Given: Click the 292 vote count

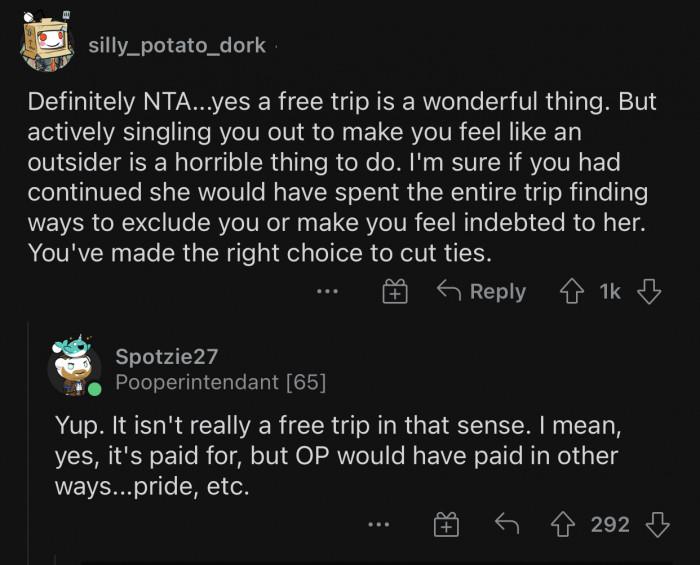Looking at the screenshot, I should click(610, 524).
